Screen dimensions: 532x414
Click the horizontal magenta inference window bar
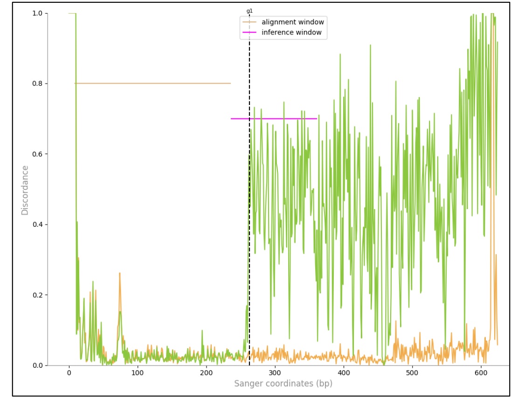click(x=274, y=119)
